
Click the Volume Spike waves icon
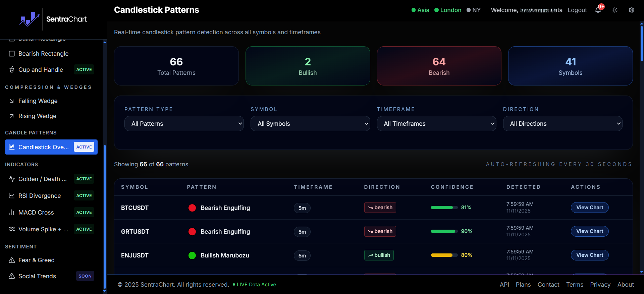click(12, 229)
